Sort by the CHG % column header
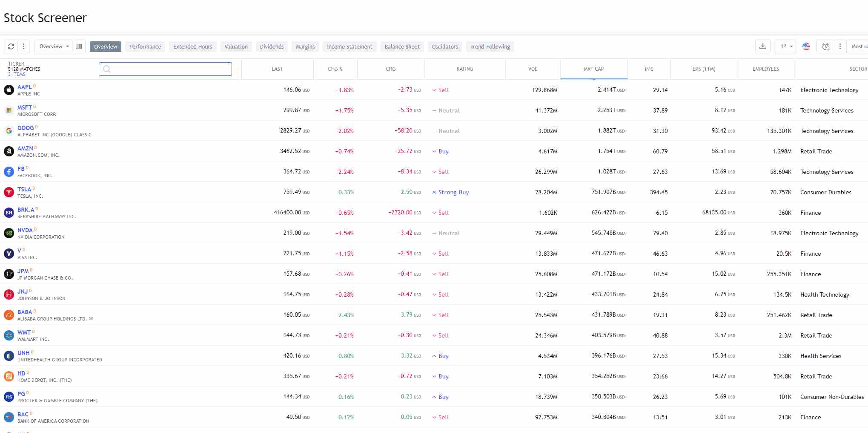Viewport: 868px width, 433px height. pyautogui.click(x=335, y=69)
